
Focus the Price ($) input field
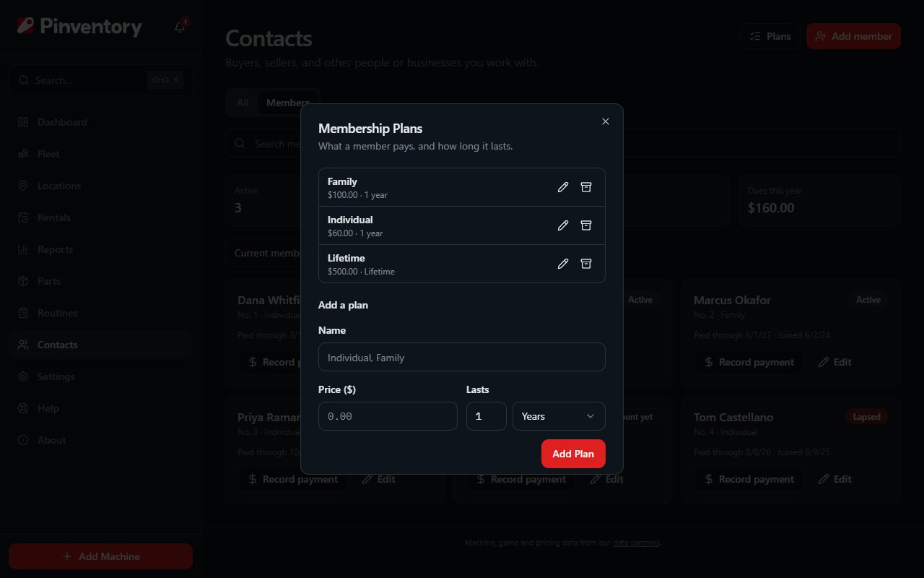(388, 416)
